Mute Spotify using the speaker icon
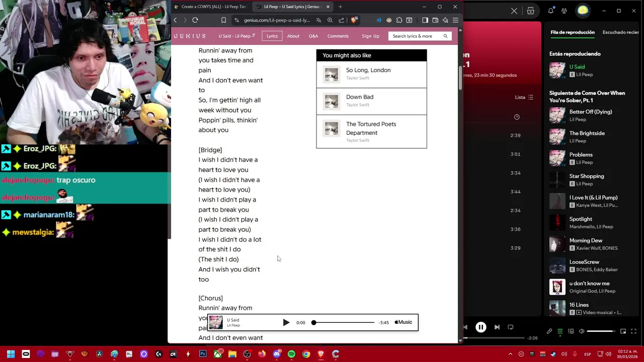Screen dimensions: 644x362 tap(582, 331)
